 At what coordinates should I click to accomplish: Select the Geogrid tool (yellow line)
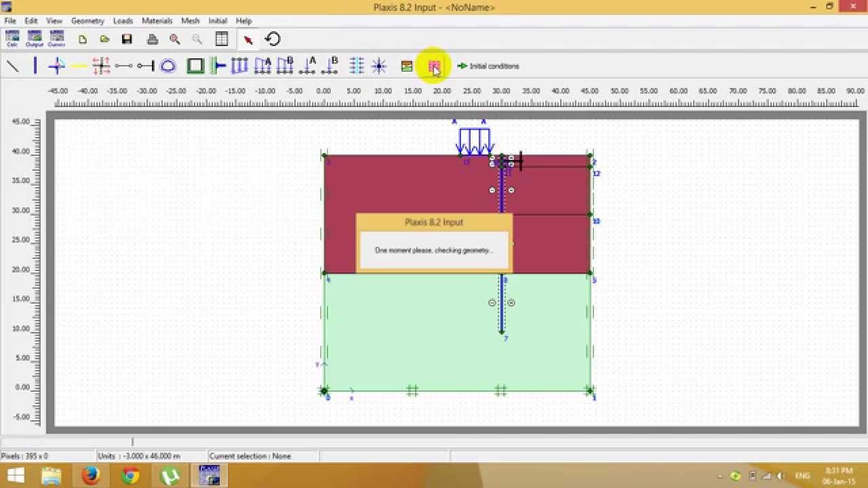point(79,66)
